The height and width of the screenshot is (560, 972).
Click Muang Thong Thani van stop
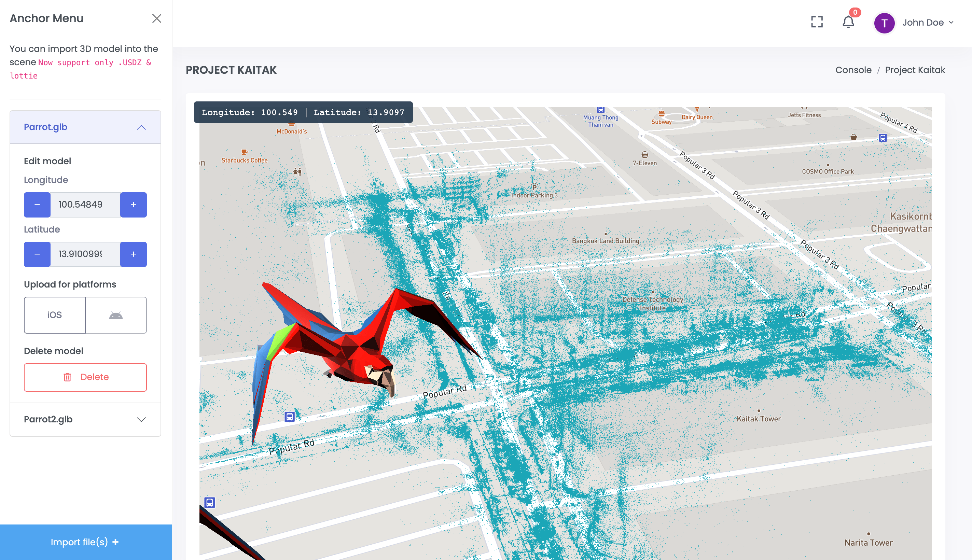pyautogui.click(x=600, y=117)
